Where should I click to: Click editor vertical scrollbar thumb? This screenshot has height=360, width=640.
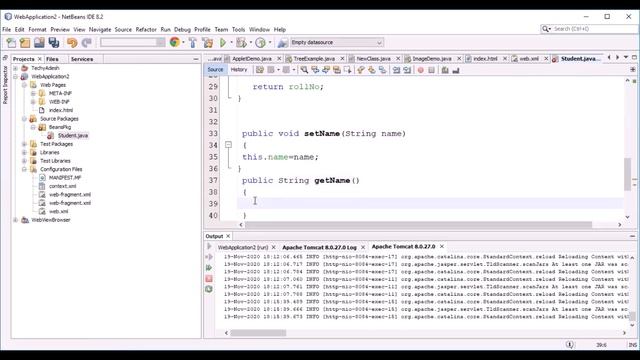coord(627,174)
